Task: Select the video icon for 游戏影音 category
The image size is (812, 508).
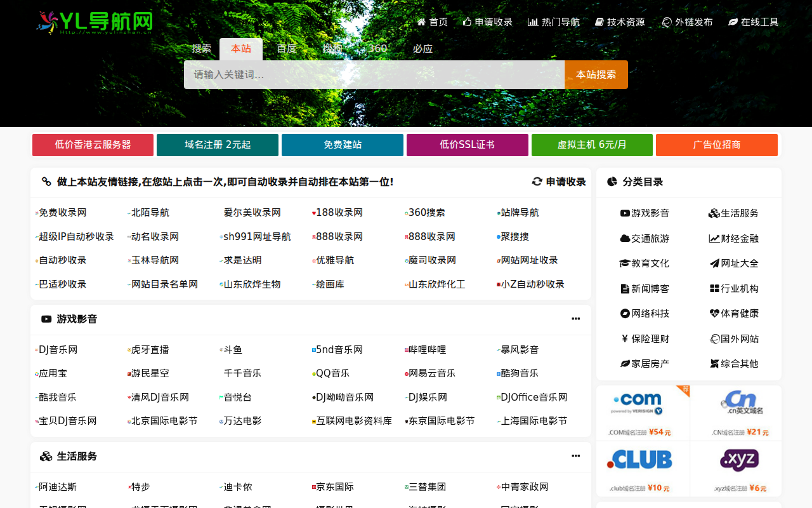Action: coord(624,213)
